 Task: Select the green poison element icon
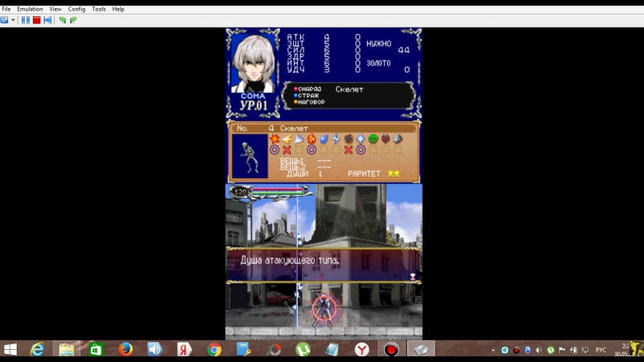pyautogui.click(x=373, y=139)
